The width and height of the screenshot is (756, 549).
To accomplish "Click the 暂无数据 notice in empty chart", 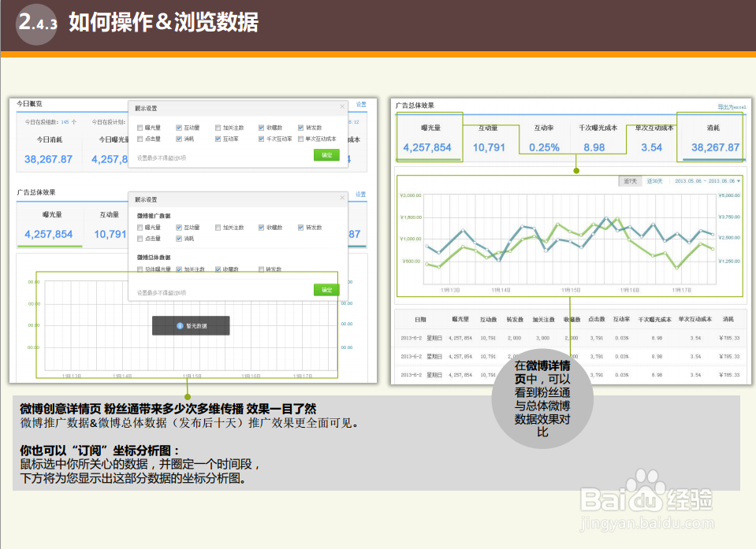I will 191,325.
